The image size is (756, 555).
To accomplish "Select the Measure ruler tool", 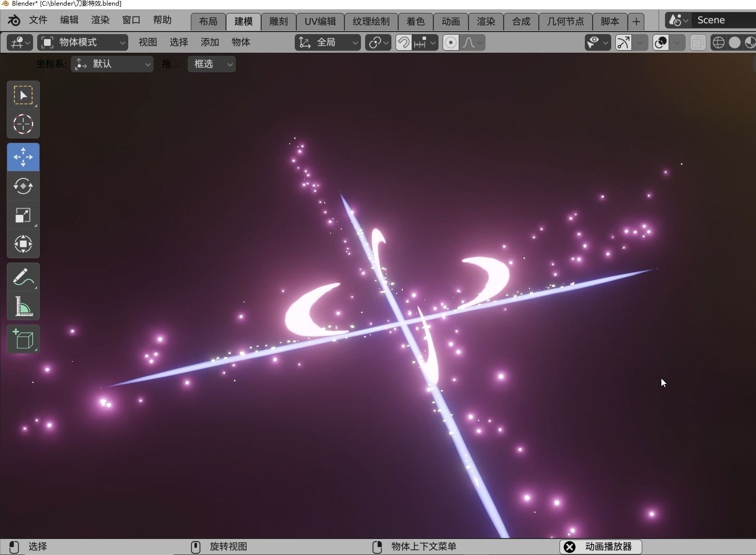I will [23, 306].
